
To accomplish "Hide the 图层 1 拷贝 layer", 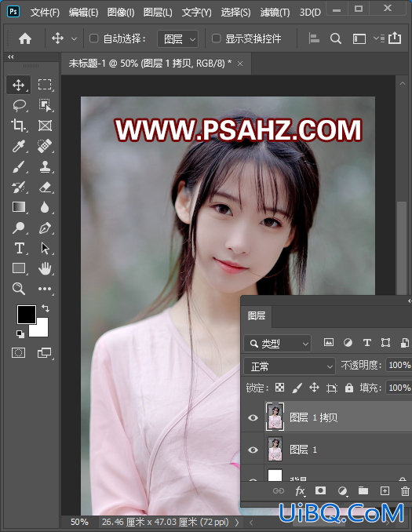I will coord(253,417).
